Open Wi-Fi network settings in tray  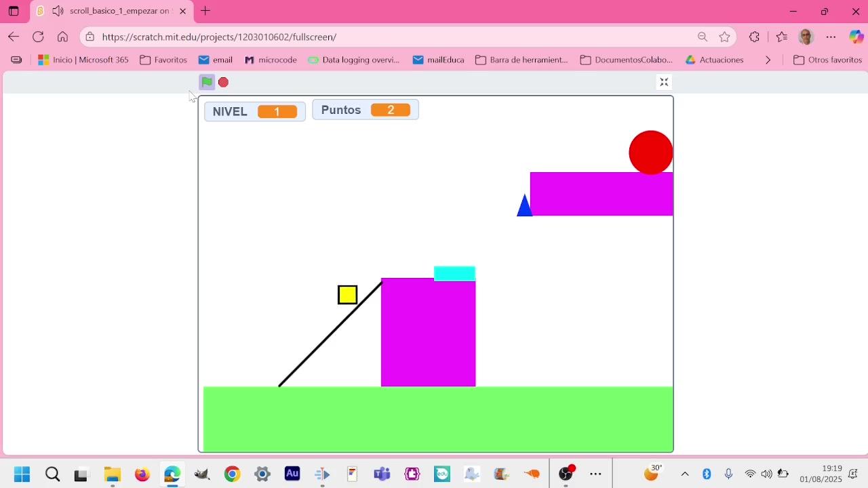coord(750,474)
